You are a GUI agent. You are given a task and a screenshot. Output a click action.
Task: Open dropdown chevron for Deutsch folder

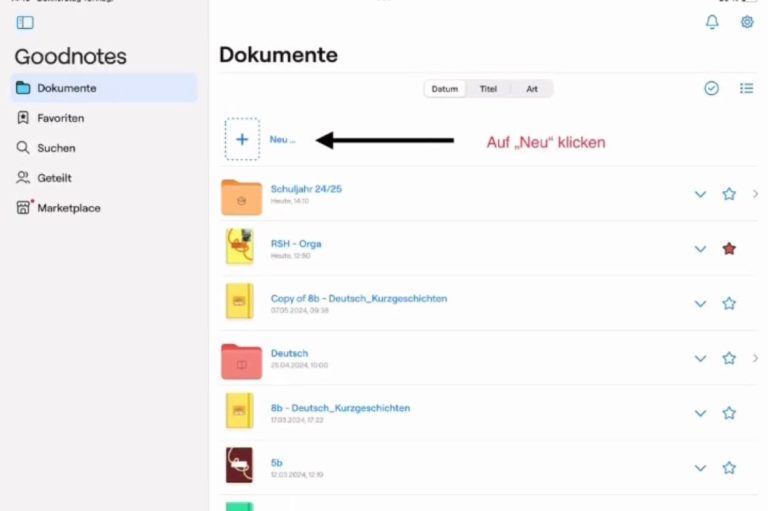click(x=700, y=358)
